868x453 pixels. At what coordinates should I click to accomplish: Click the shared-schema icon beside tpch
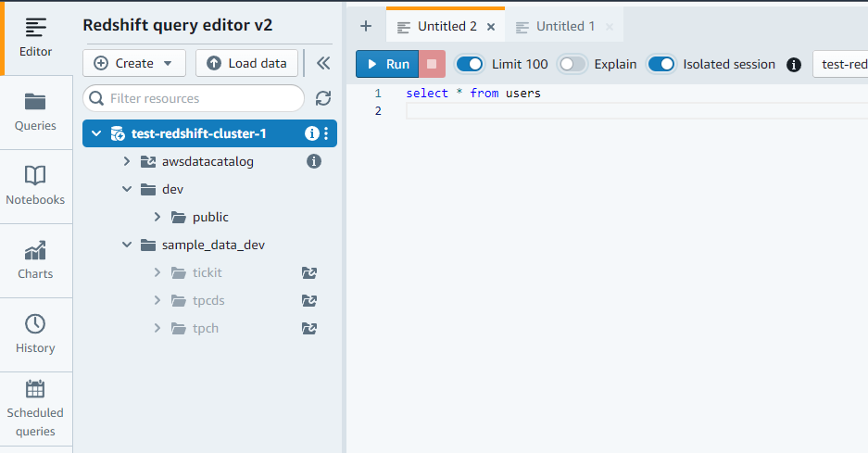point(308,328)
